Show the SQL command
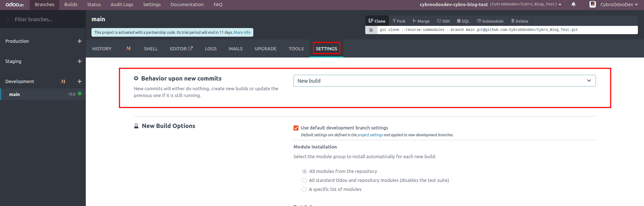The height and width of the screenshot is (206, 644). click(x=463, y=21)
